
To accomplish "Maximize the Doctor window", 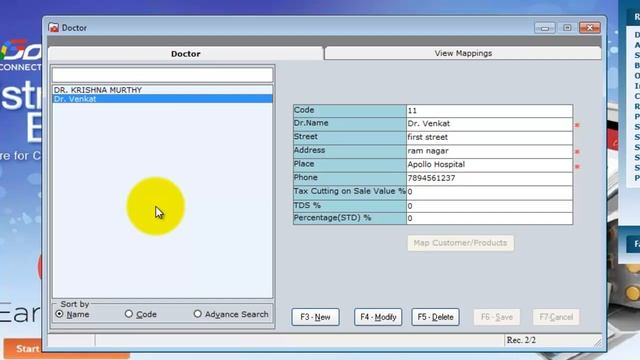I will pos(567,28).
